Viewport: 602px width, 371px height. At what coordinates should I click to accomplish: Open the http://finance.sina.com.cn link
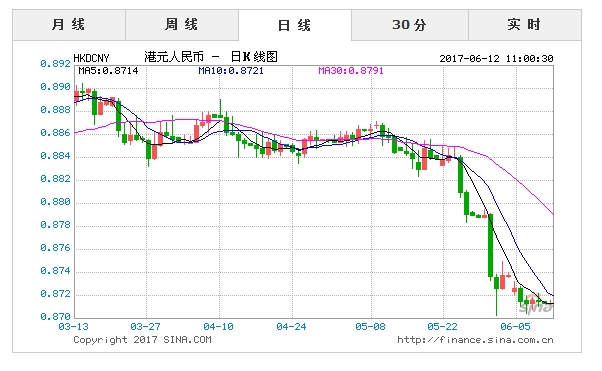[x=475, y=340]
